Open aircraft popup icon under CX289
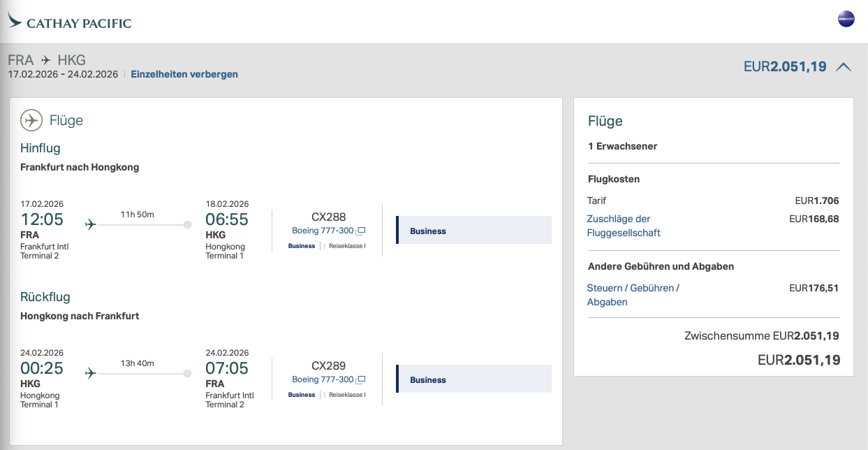The image size is (868, 450). click(361, 380)
